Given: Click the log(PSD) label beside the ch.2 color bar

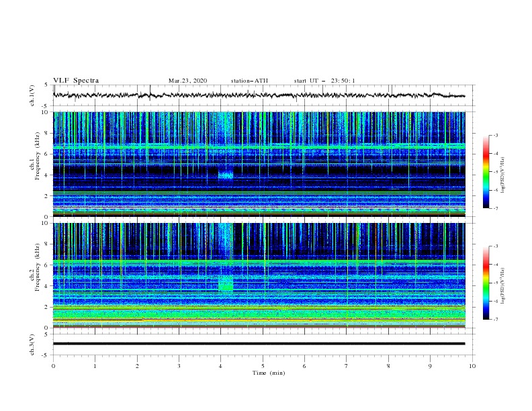Looking at the screenshot, I should (x=502, y=285).
